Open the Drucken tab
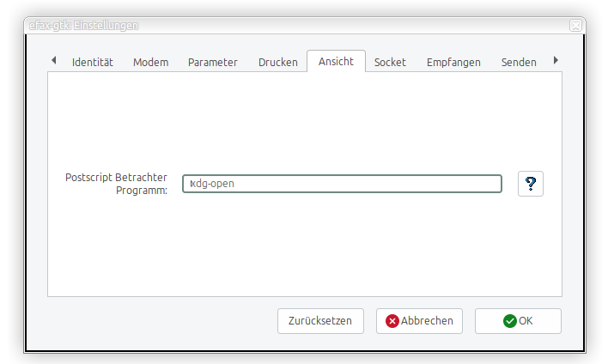 click(x=278, y=62)
